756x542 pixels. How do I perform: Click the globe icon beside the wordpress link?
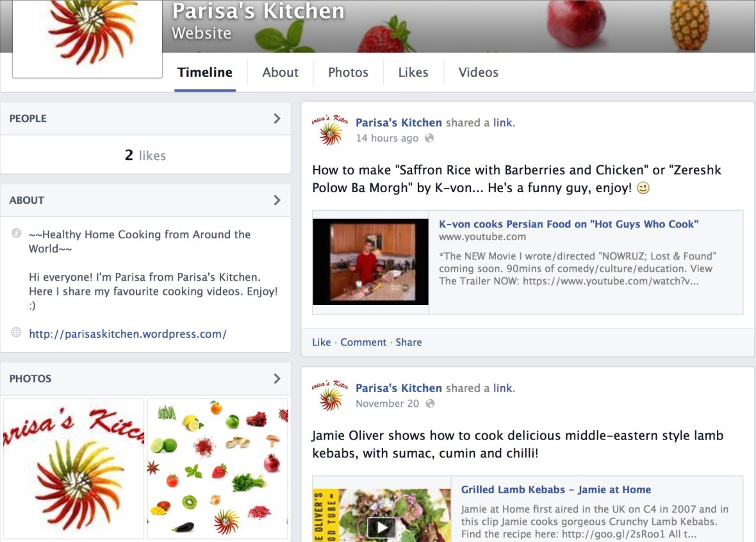17,333
